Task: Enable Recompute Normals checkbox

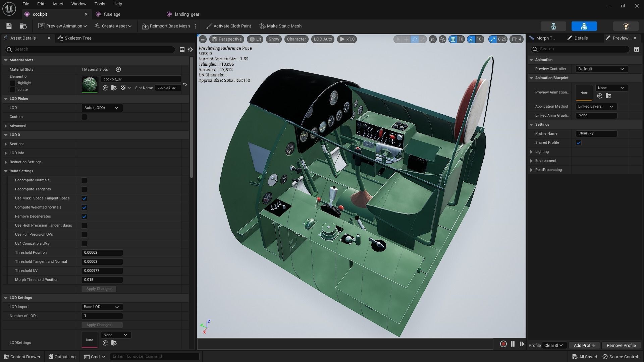Action: click(84, 180)
